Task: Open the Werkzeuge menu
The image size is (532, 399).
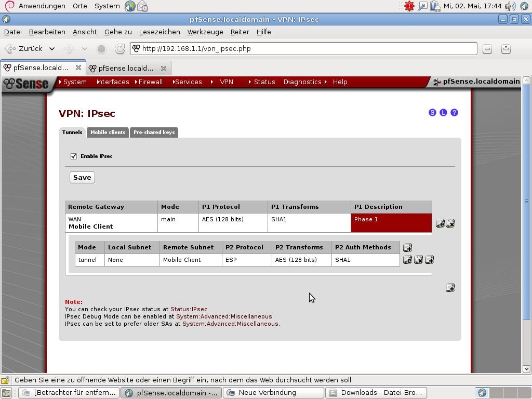Action: (205, 32)
